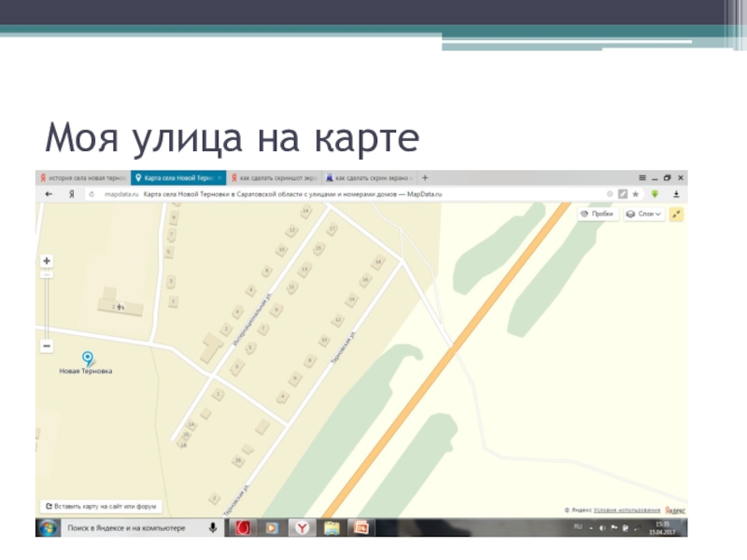Open the Windows Start menu

[47, 528]
